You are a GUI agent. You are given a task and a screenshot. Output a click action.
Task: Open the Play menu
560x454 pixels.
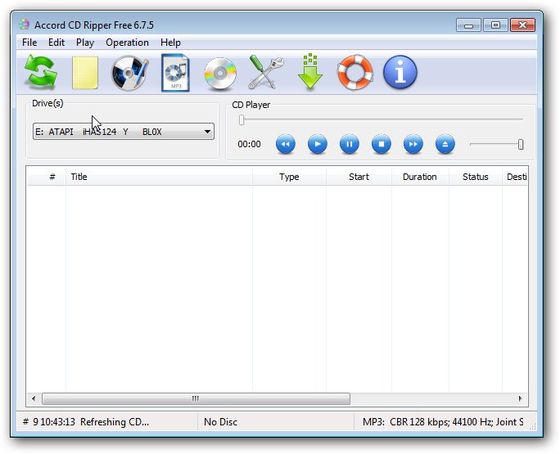[x=85, y=43]
